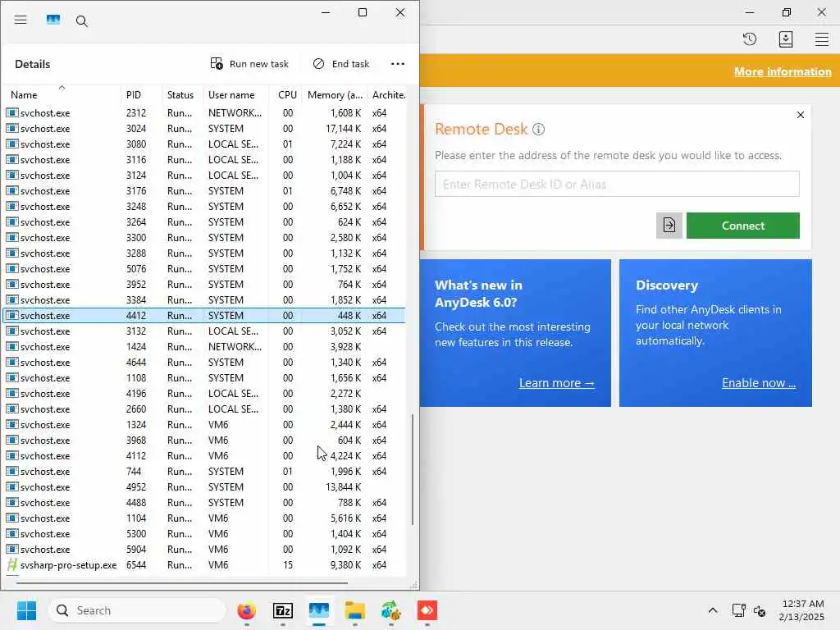The width and height of the screenshot is (840, 630).
Task: Open AnyDesk main hamburger menu
Action: 822,39
